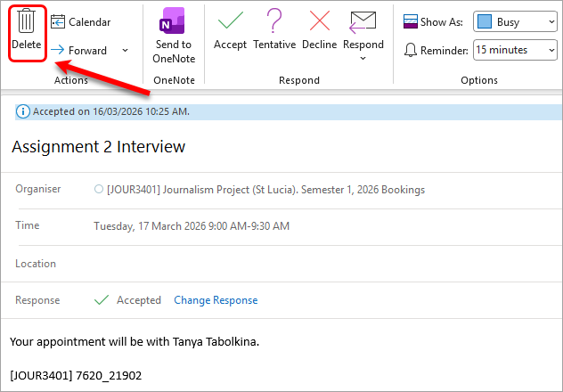Image resolution: width=563 pixels, height=392 pixels.
Task: Mark the meeting as Tentative
Action: 274,30
